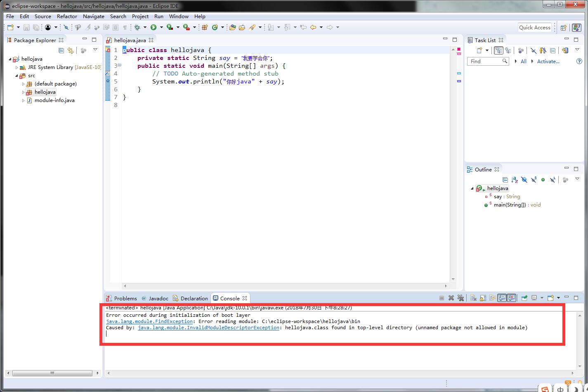Viewport: 588px width, 392px height.
Task: Remove All Terminated Launches in Console
Action: pyautogui.click(x=460, y=298)
